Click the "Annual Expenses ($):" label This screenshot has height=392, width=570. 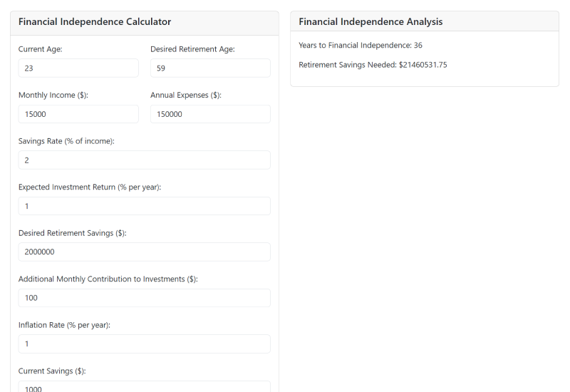tap(186, 95)
